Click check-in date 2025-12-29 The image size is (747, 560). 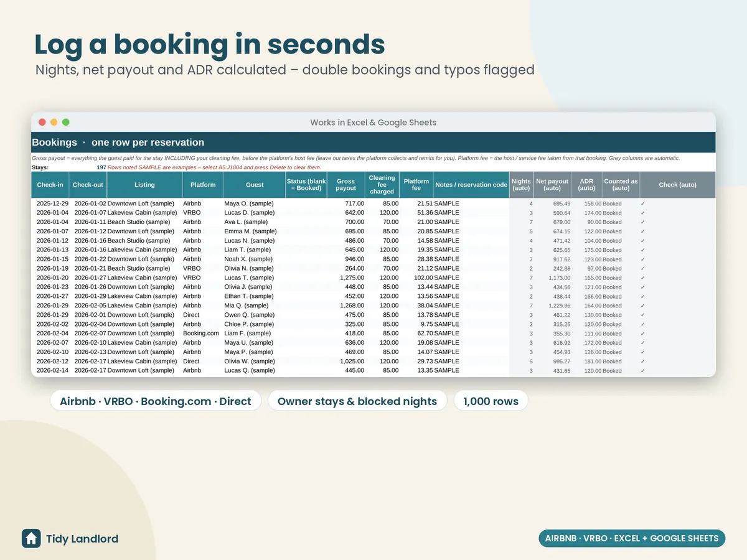coord(52,203)
